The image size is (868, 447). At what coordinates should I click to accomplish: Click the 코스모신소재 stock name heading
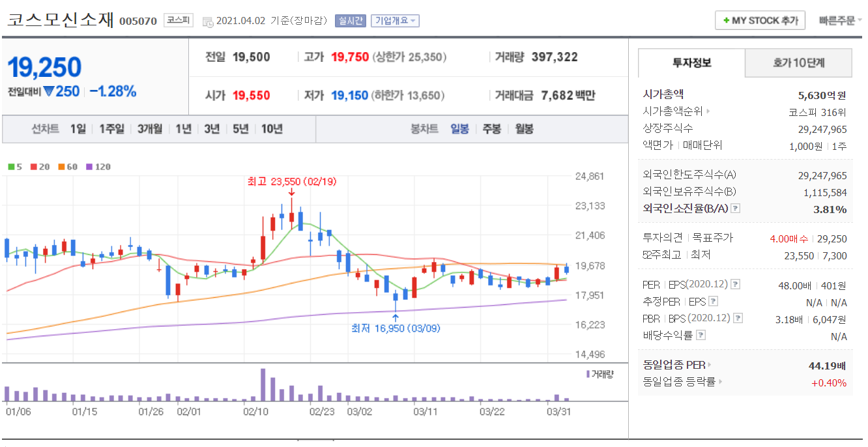[61, 20]
